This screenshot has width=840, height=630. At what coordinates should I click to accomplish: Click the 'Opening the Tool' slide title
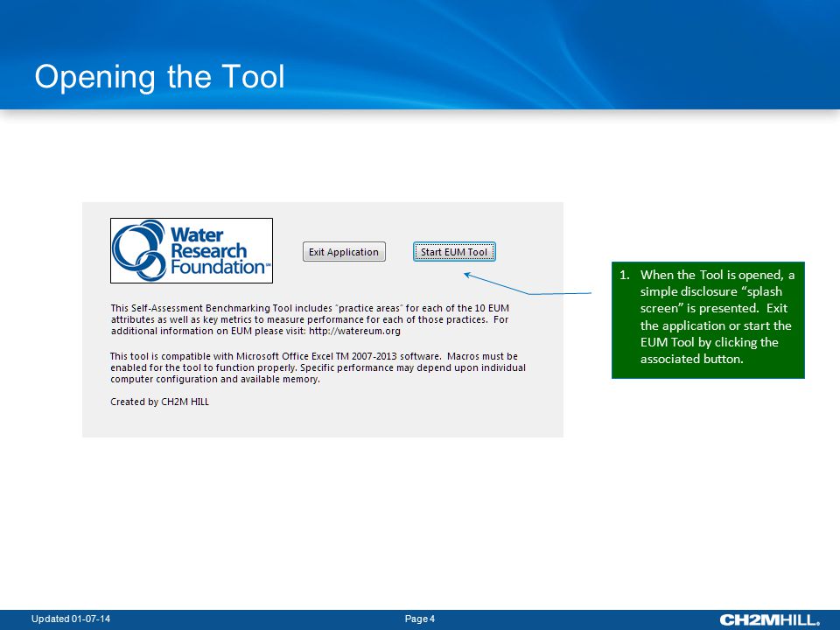pyautogui.click(x=159, y=76)
